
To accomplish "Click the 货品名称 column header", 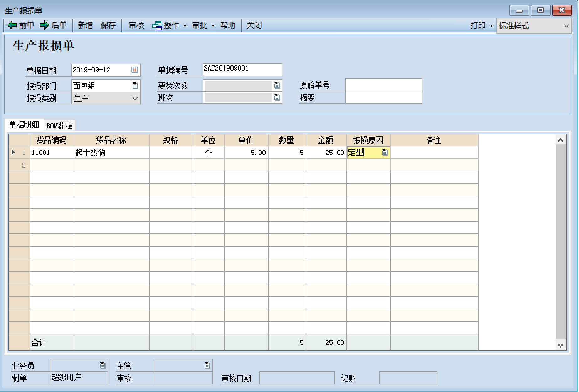I will pyautogui.click(x=111, y=140).
